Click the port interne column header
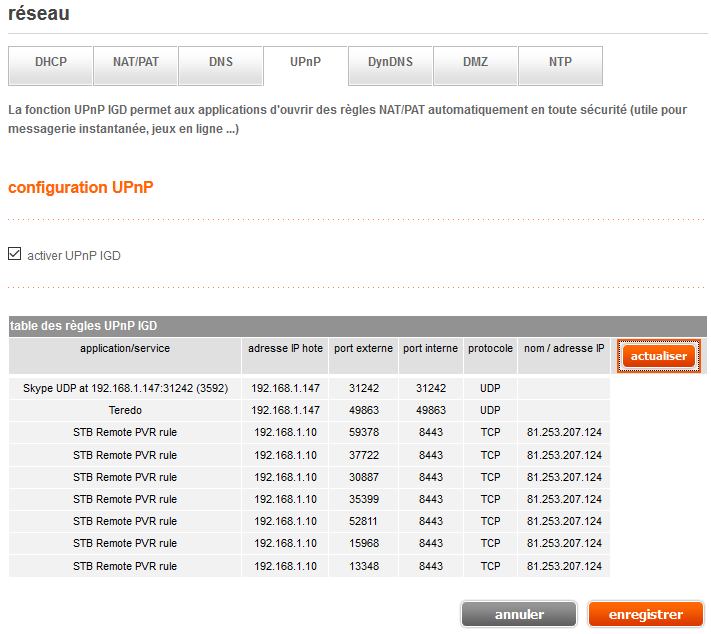 (430, 349)
